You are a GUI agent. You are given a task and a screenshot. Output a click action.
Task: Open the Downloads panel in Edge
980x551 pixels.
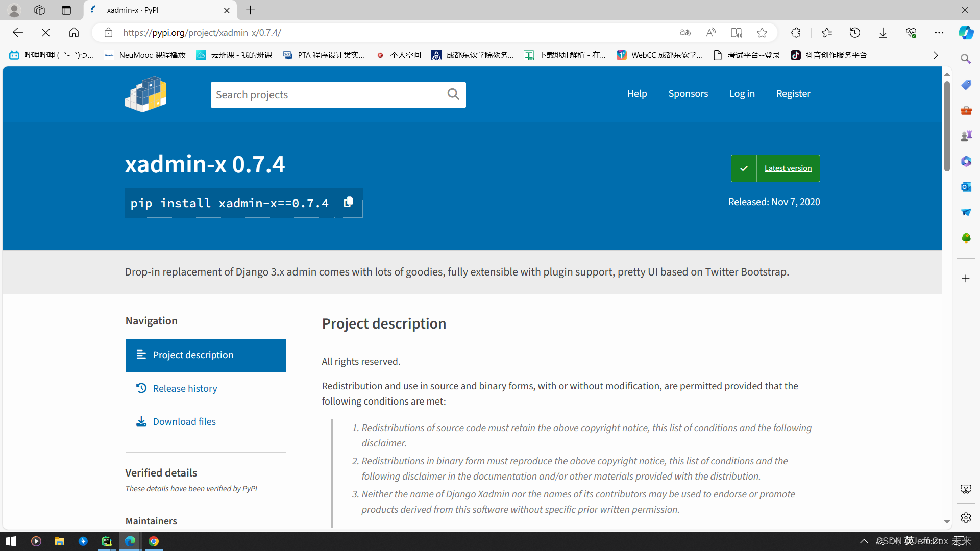pos(883,32)
